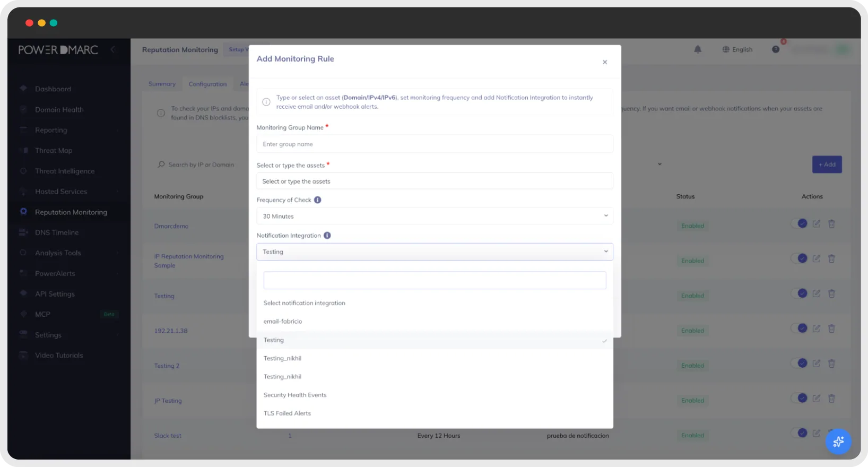
Task: Delete the IP Reputation Monitoring Sample row
Action: tap(831, 259)
